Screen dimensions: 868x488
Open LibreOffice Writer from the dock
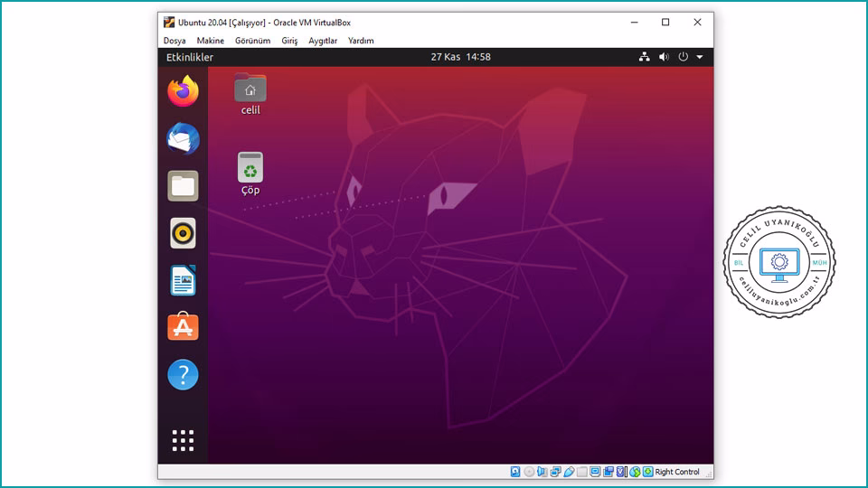184,280
